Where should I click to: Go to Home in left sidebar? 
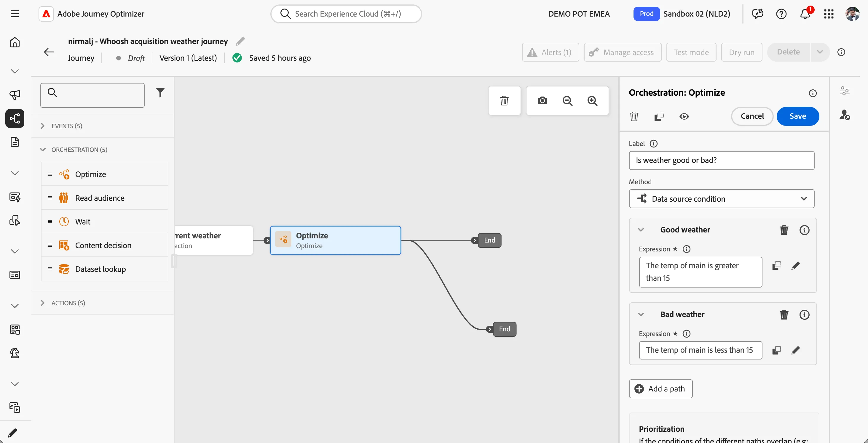15,42
